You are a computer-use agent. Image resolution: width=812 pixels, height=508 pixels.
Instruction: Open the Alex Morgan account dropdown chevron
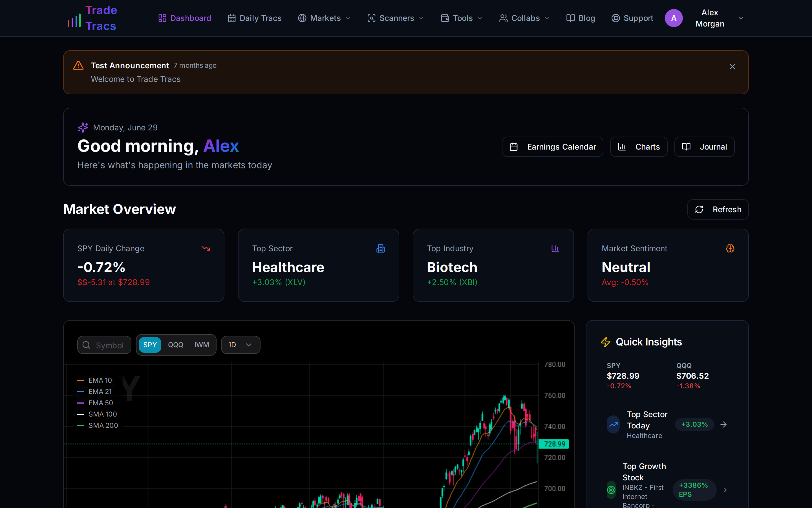point(741,18)
